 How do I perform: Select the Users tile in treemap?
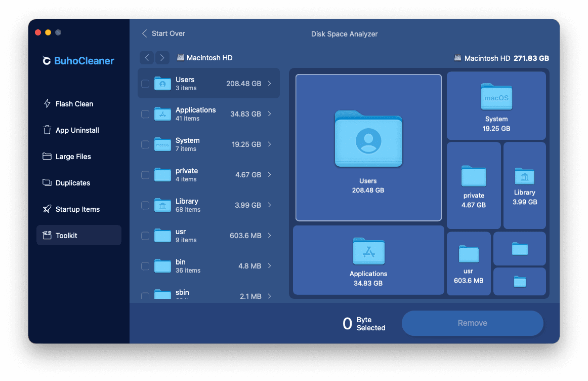point(368,147)
